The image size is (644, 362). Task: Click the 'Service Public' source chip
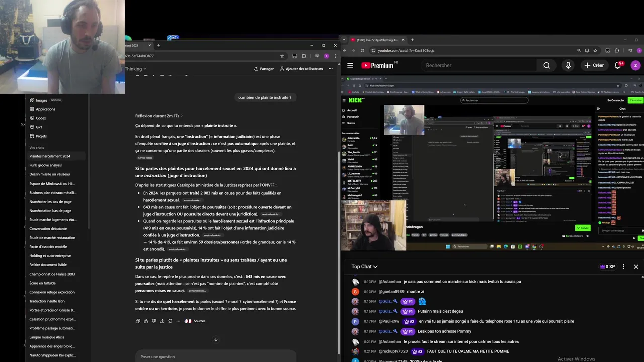point(145,158)
